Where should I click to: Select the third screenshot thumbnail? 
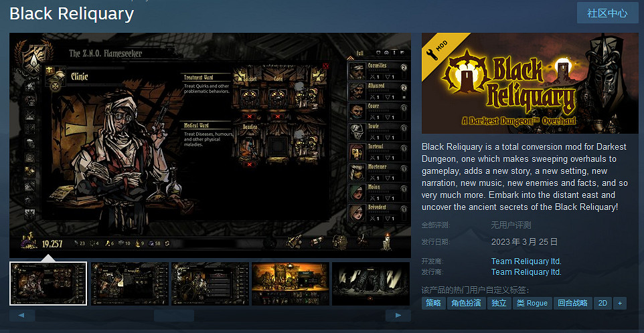[x=210, y=284]
